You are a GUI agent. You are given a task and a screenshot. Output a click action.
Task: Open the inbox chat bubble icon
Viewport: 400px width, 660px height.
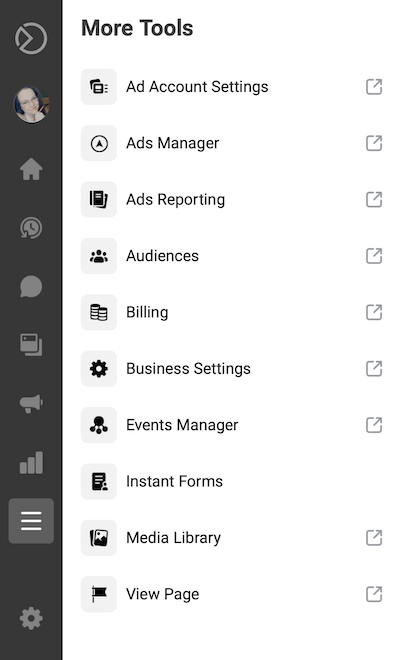31,286
